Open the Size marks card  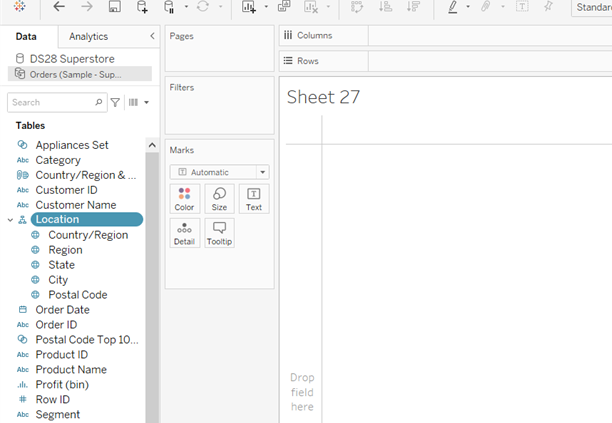click(219, 198)
